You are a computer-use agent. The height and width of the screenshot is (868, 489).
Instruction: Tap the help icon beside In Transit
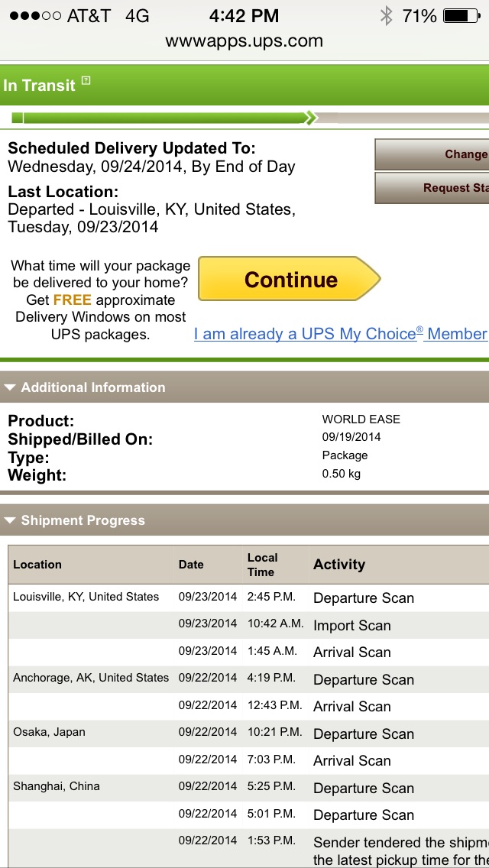click(86, 80)
